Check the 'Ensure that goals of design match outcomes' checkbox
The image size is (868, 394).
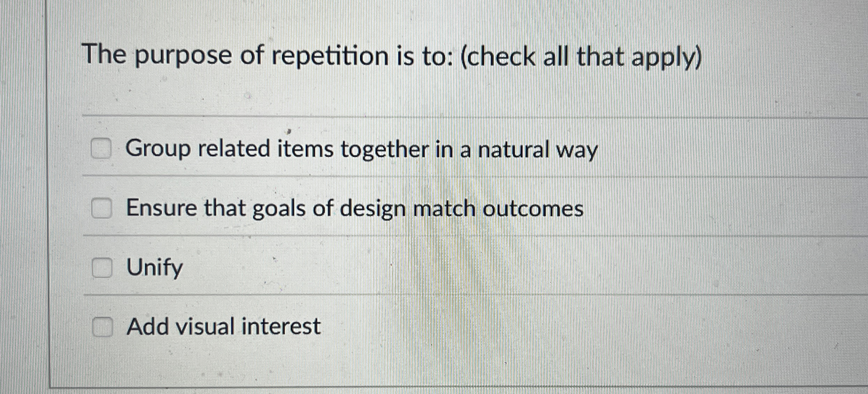(x=102, y=208)
